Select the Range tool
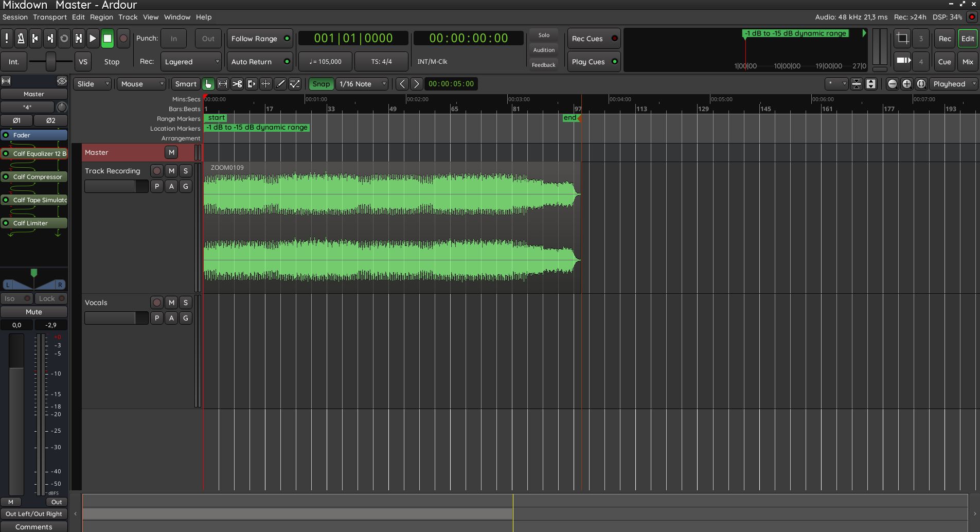This screenshot has width=980, height=532. (223, 84)
